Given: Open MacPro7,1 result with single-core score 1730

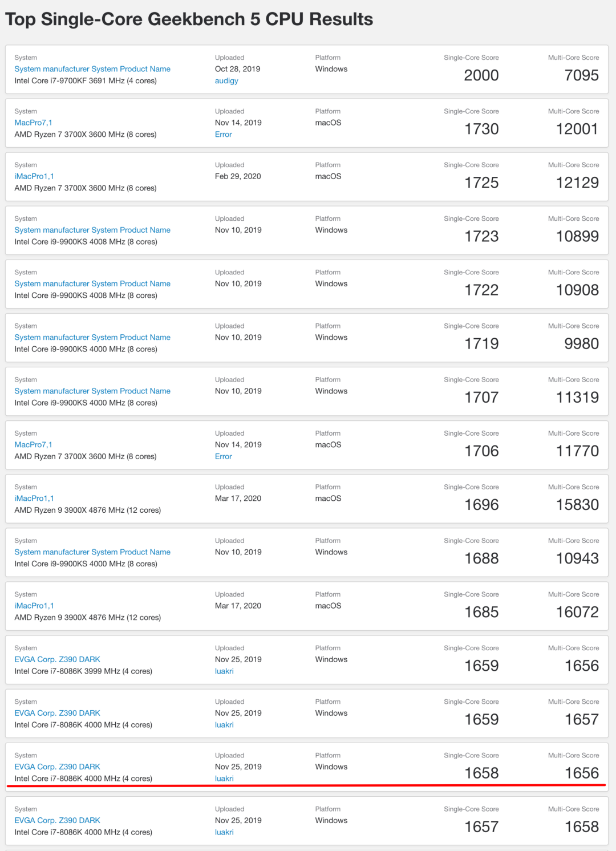Looking at the screenshot, I should [33, 123].
